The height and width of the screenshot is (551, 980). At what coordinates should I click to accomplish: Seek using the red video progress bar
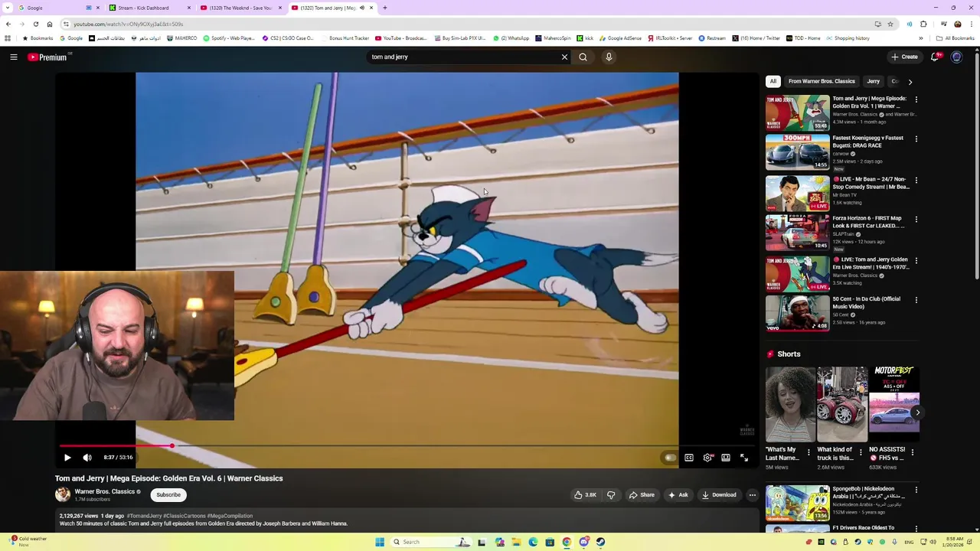click(407, 445)
